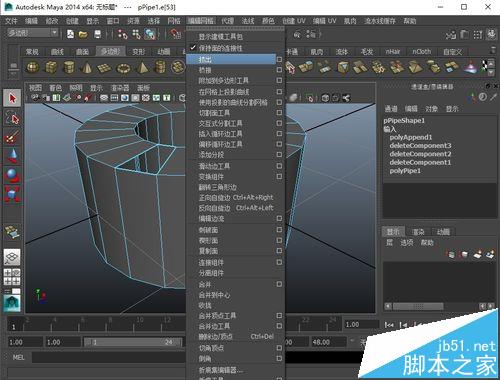Create a polygon torus from shelf
The height and width of the screenshot is (380, 500).
click(123, 68)
